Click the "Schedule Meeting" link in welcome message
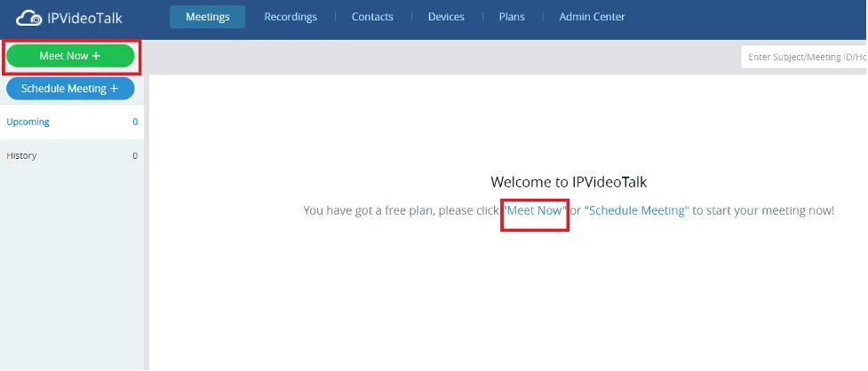Viewport: 868px width, 371px height. [636, 210]
